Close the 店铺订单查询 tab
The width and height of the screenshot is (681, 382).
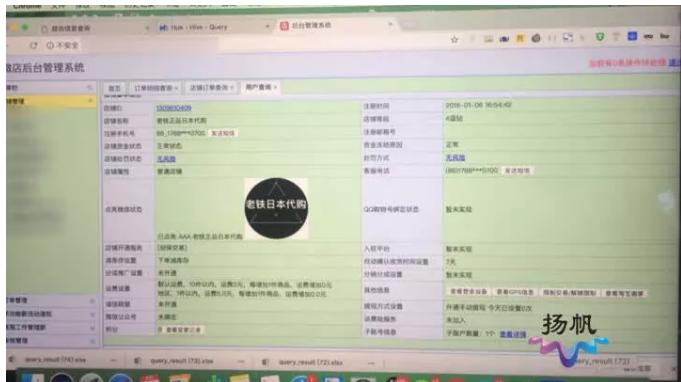pyautogui.click(x=232, y=88)
